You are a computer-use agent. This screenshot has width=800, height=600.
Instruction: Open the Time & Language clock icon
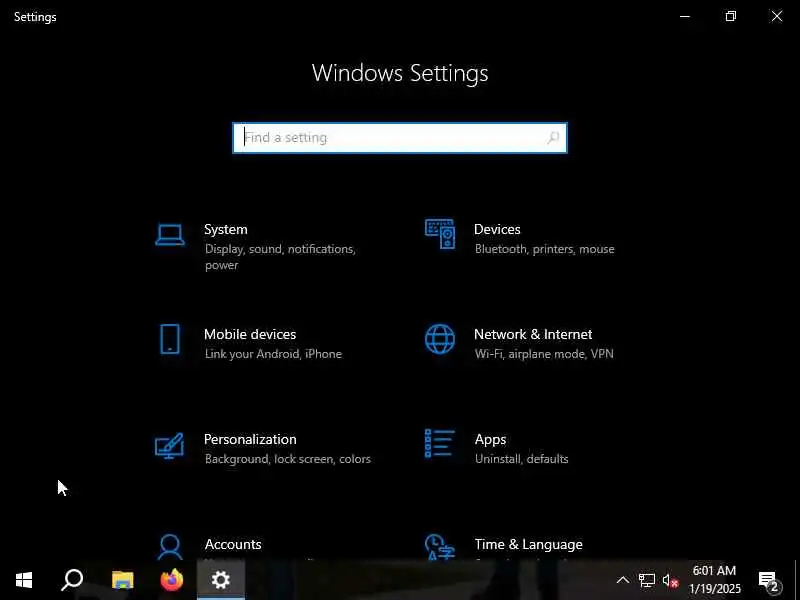(439, 547)
